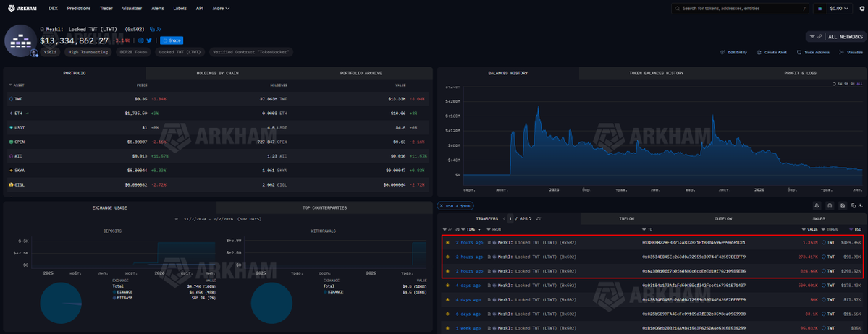
Task: Click the Create Alert link
Action: click(772, 52)
